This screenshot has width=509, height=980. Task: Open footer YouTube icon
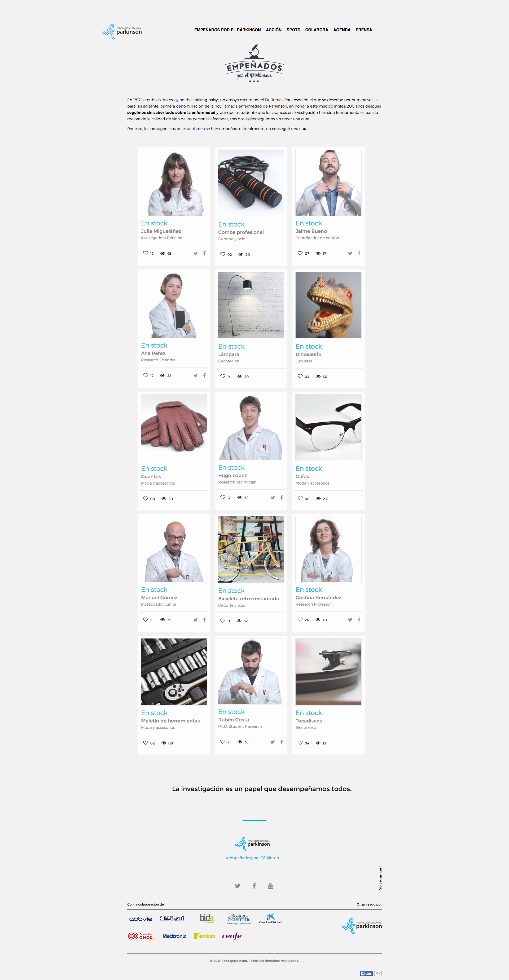coord(270,886)
